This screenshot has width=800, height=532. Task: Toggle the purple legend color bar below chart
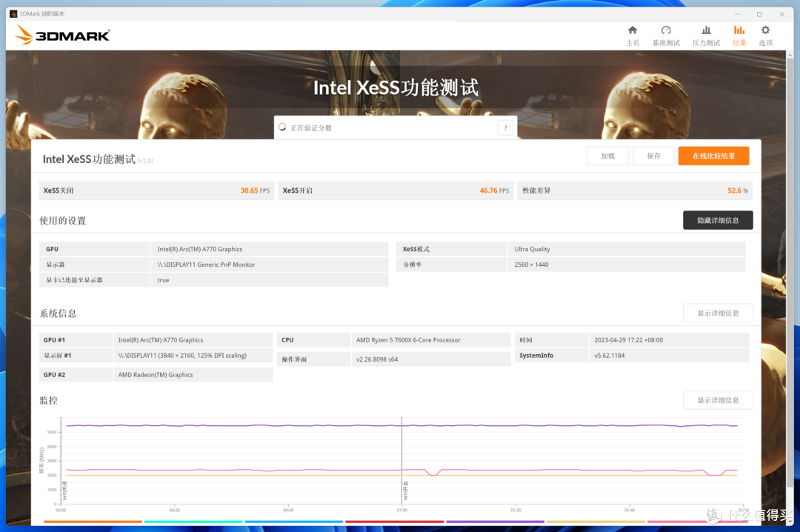(496, 522)
